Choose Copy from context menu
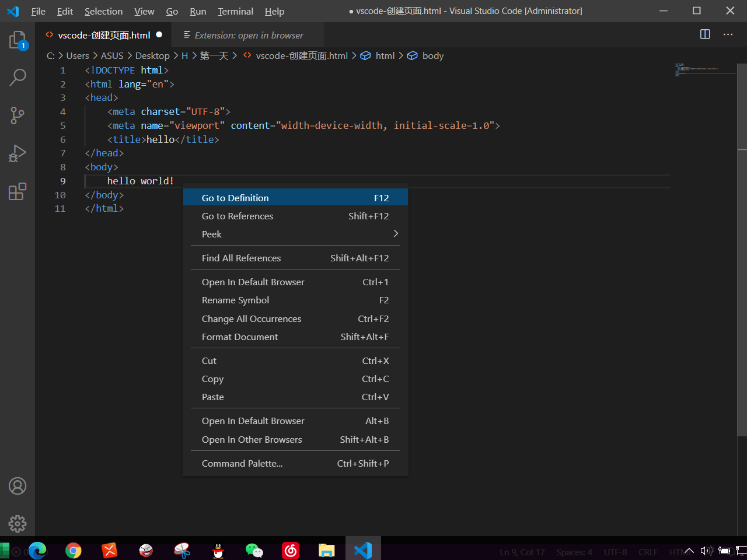747x560 pixels. (295, 379)
